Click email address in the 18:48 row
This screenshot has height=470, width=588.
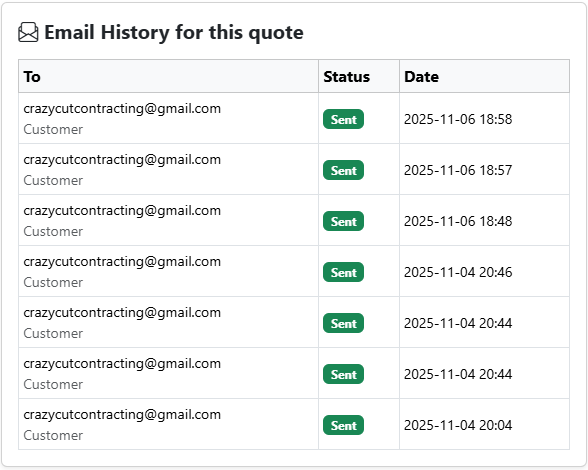122,211
